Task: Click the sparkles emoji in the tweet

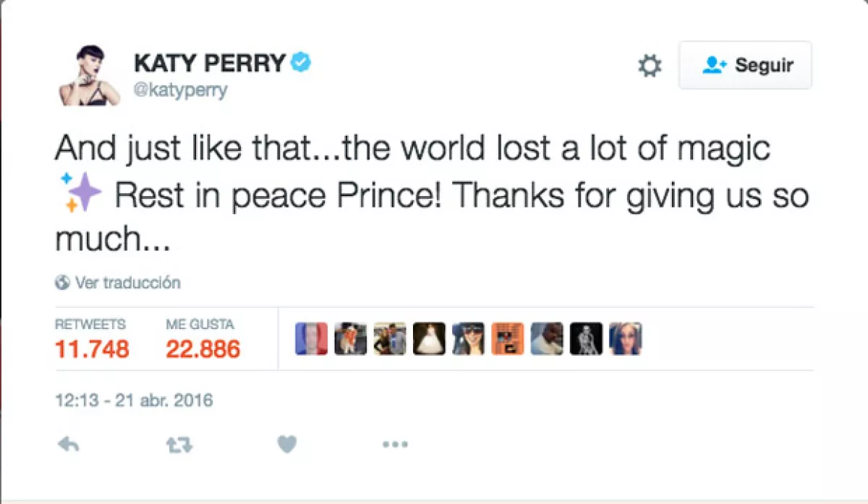Action: coord(82,192)
